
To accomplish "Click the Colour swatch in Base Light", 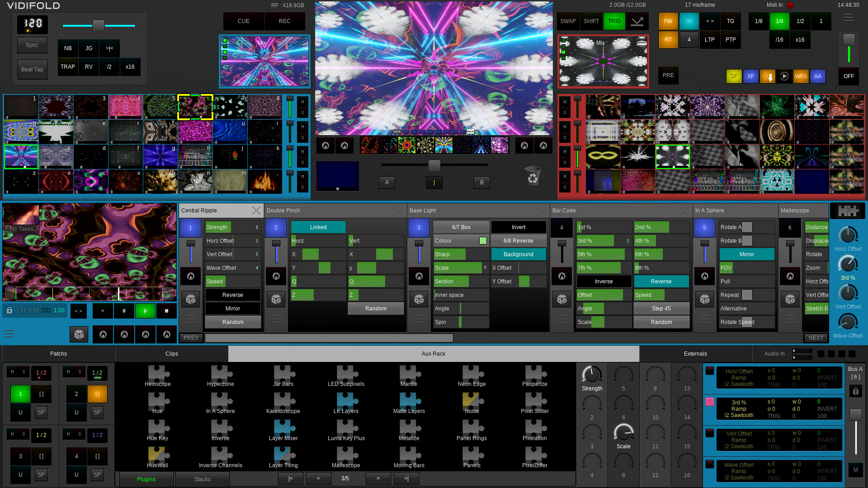I will pos(483,241).
